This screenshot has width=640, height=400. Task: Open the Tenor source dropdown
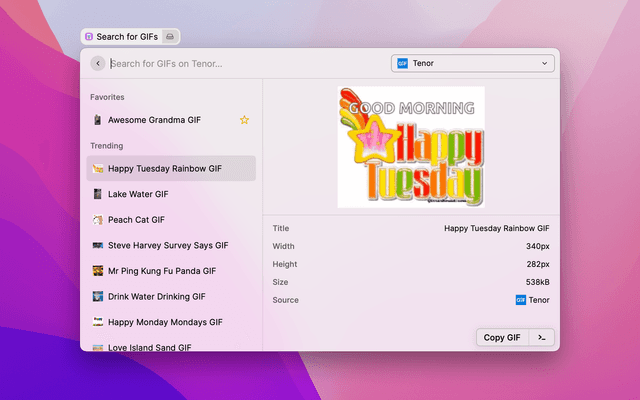pos(472,64)
